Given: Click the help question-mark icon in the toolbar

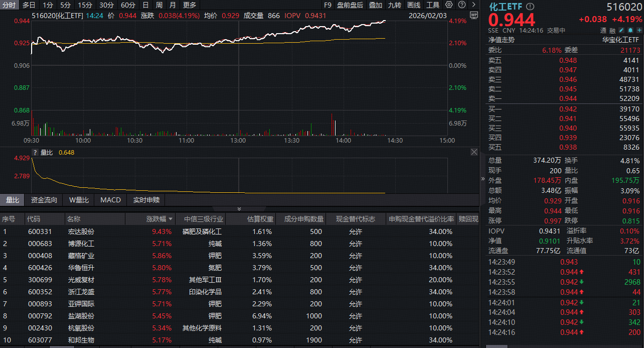Looking at the screenshot, I should click(462, 5).
